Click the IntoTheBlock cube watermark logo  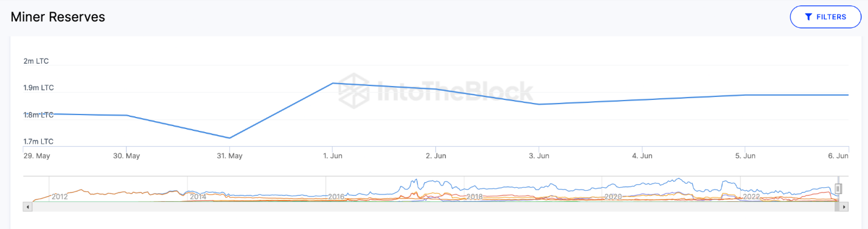[354, 91]
